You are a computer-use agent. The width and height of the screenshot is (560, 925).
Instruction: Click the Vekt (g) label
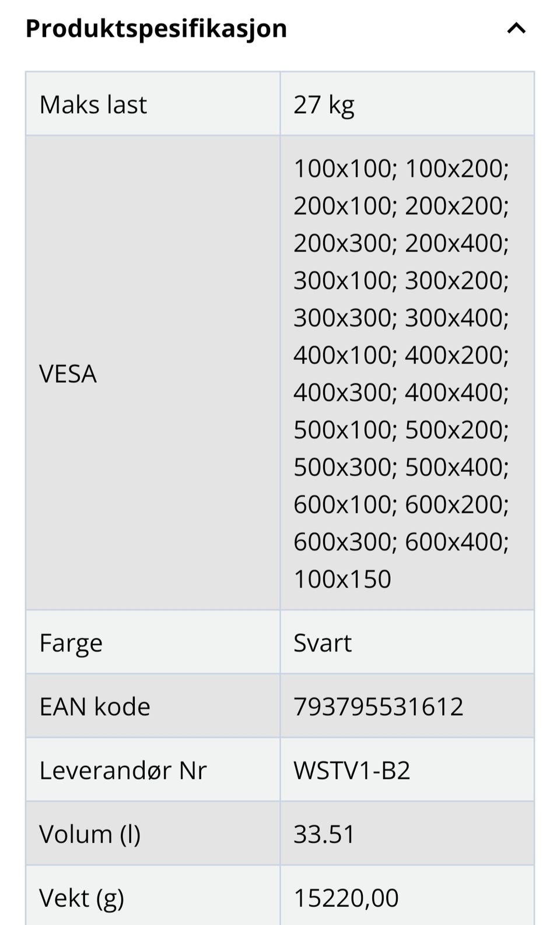click(82, 898)
